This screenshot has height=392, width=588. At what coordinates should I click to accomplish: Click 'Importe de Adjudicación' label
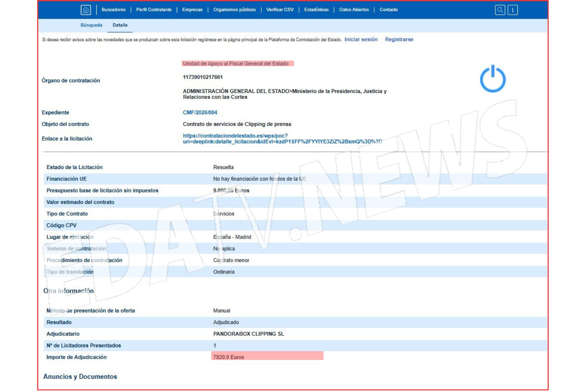pos(76,357)
